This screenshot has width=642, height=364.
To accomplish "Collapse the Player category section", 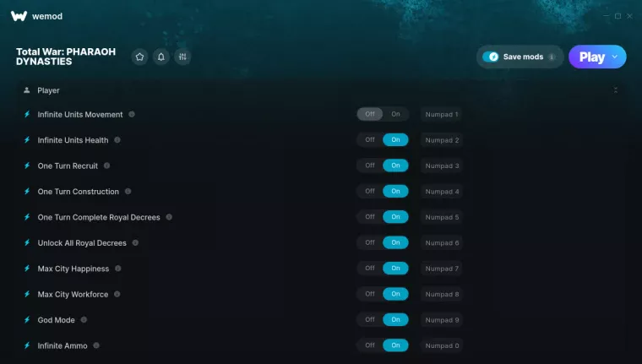I will [x=615, y=90].
